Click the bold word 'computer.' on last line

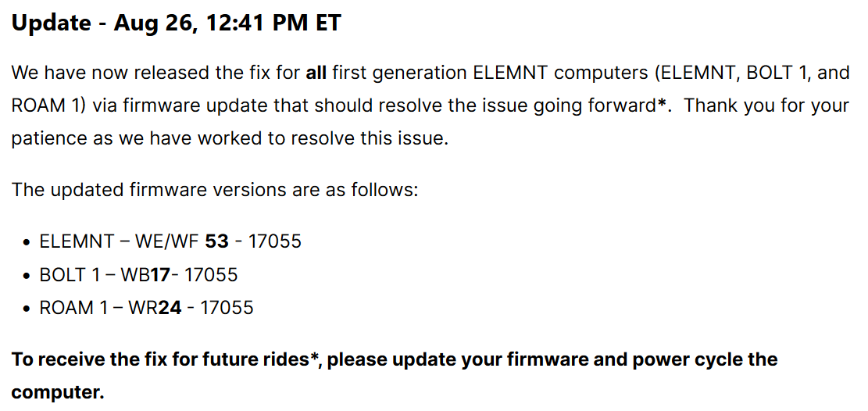(58, 393)
